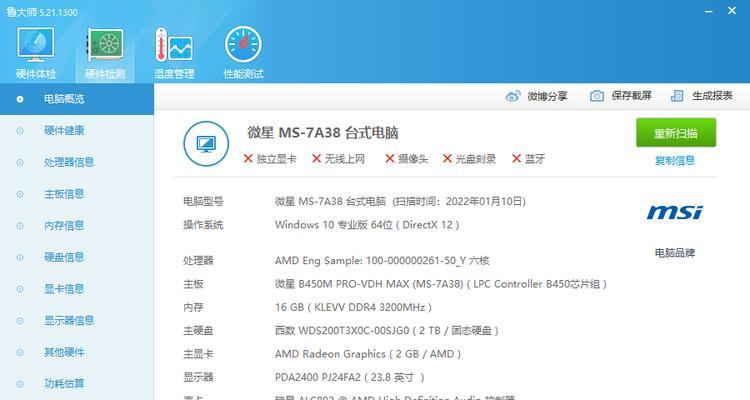Click the 内存 row label
Screen dimensions: 750x400
[193, 307]
